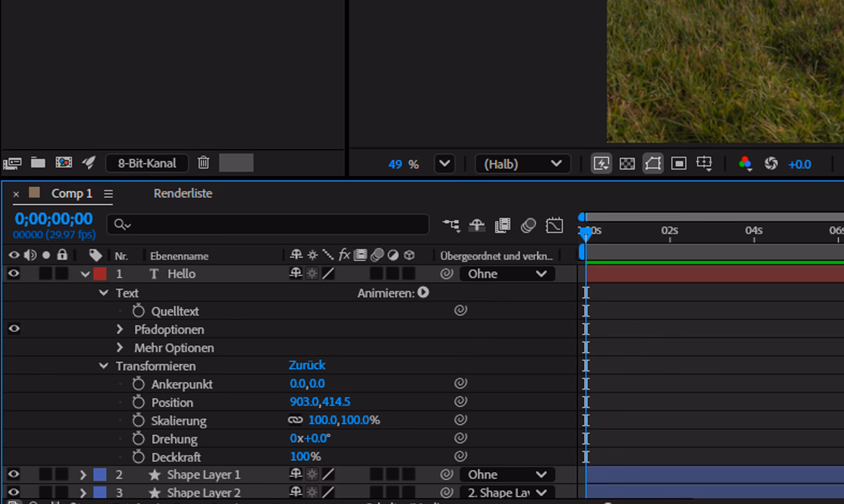Click the Zurück reset link for Transformieren
The width and height of the screenshot is (844, 504).
[x=307, y=366]
